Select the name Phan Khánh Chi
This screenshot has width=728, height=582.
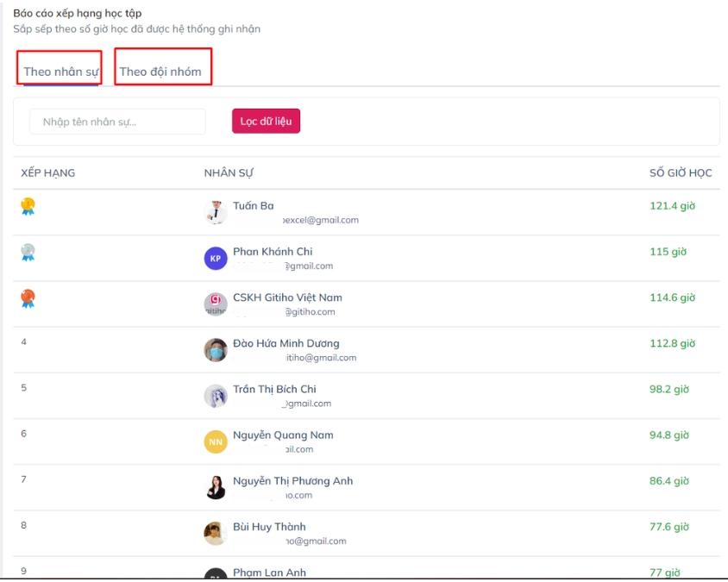point(273,252)
